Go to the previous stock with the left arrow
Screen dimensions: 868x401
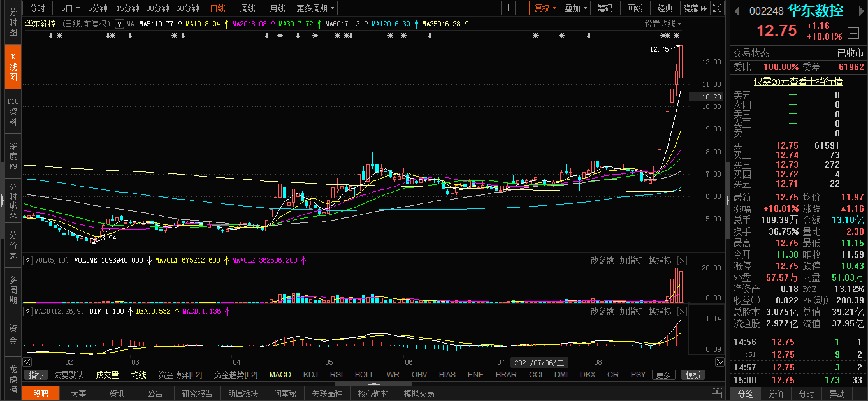click(x=737, y=11)
